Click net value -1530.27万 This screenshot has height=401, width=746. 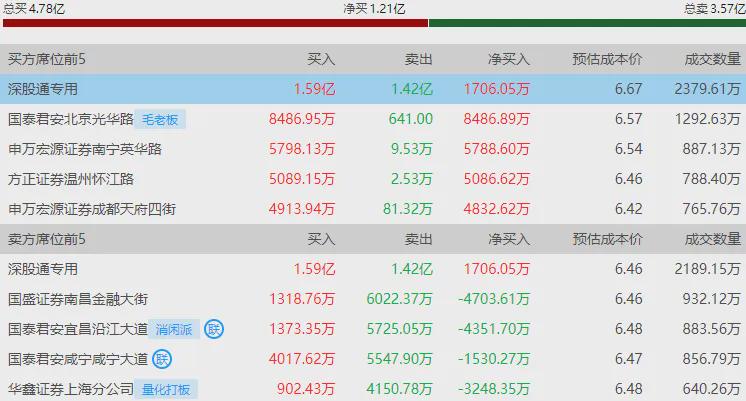point(494,359)
